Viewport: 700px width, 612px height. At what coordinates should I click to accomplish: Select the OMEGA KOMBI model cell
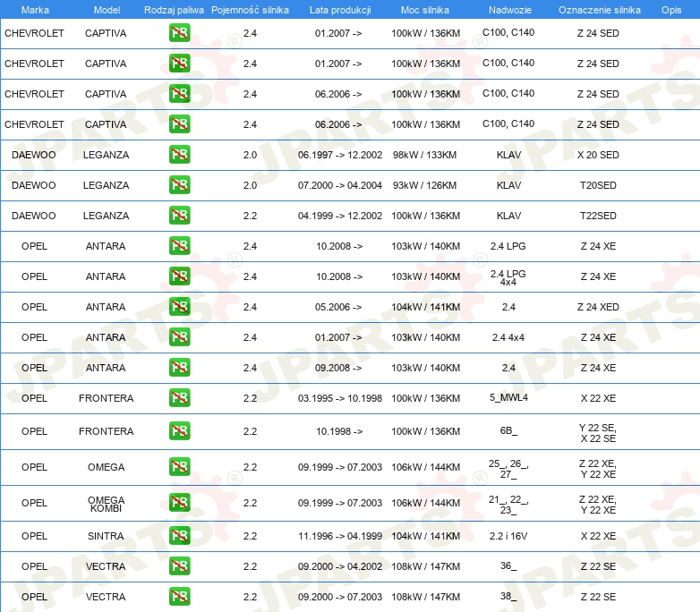106,504
